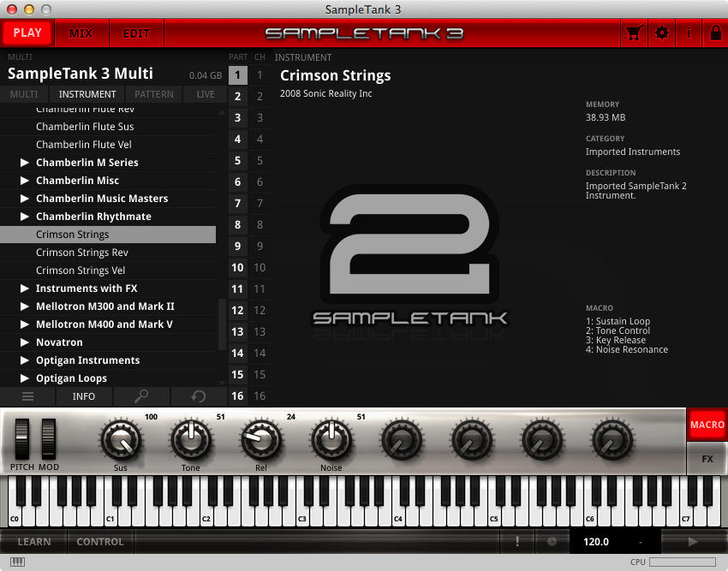Switch to MIX view
Image resolution: width=728 pixels, height=571 pixels.
coord(81,33)
